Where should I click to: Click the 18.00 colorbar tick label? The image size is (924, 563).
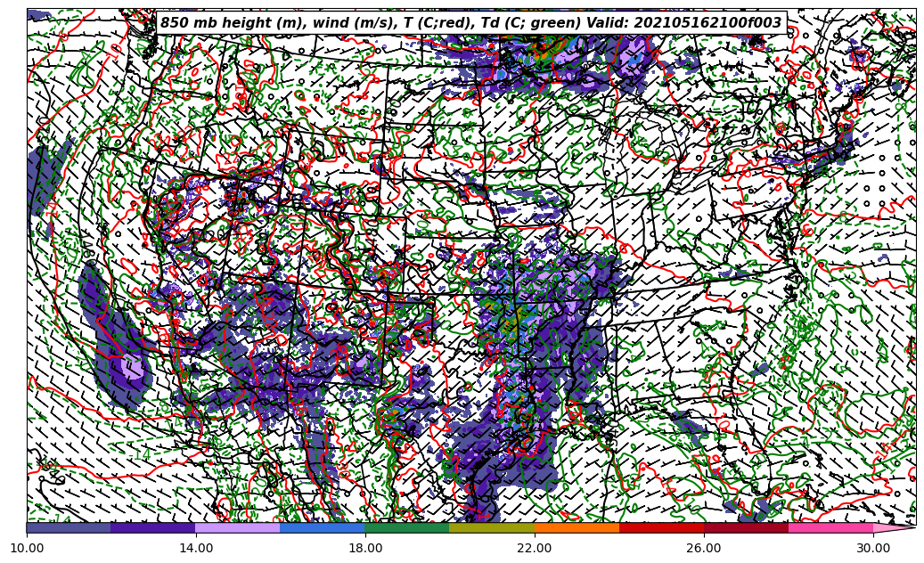pos(364,548)
